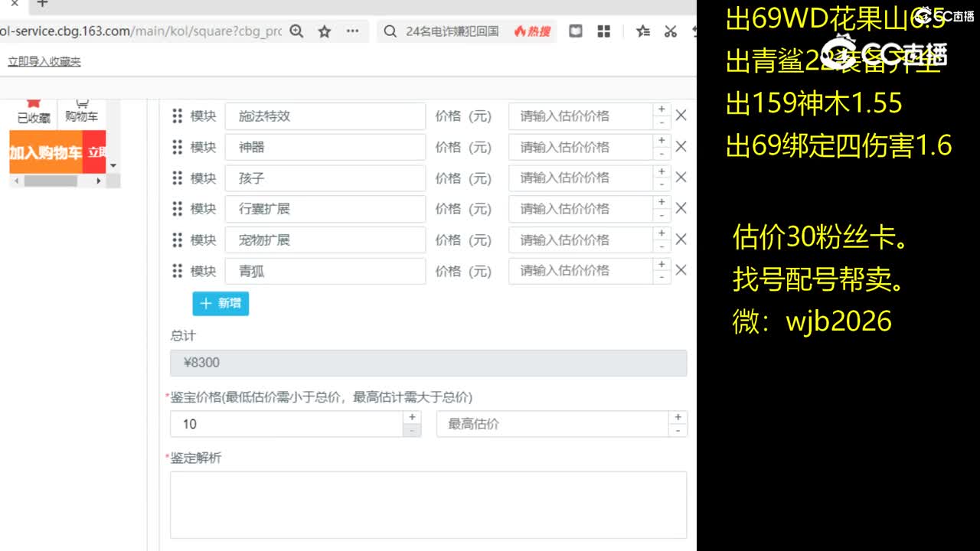Open the four-square apps grid icon
This screenshot has width=980, height=551.
click(x=604, y=31)
